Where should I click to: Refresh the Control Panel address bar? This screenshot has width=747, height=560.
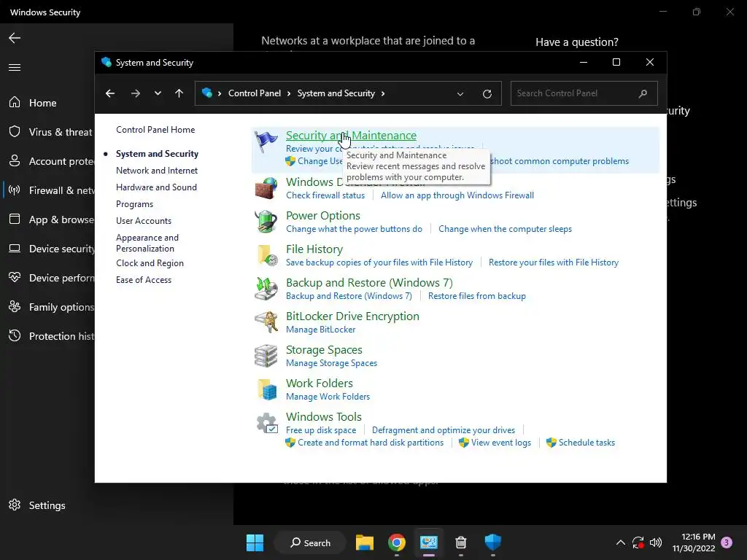click(487, 94)
